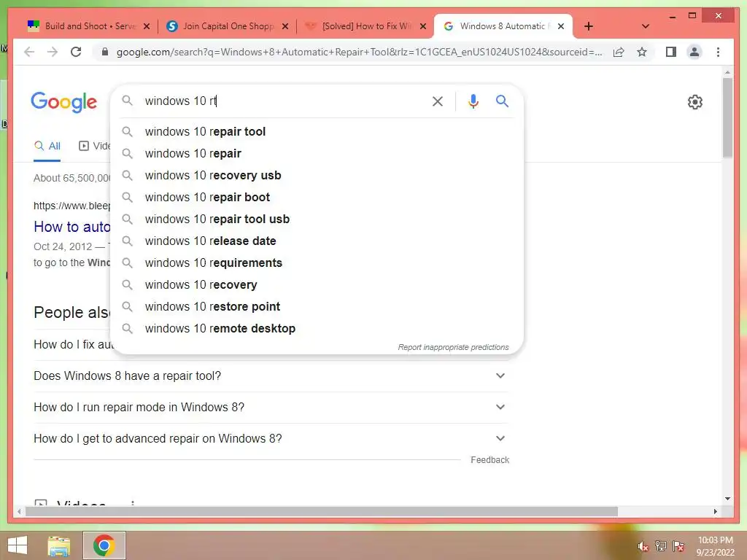
Task: Pick suggestion windows 10 restore point
Action: click(x=317, y=307)
